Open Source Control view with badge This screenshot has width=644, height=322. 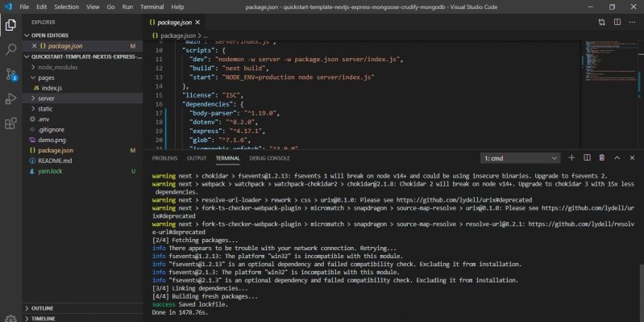coord(10,74)
